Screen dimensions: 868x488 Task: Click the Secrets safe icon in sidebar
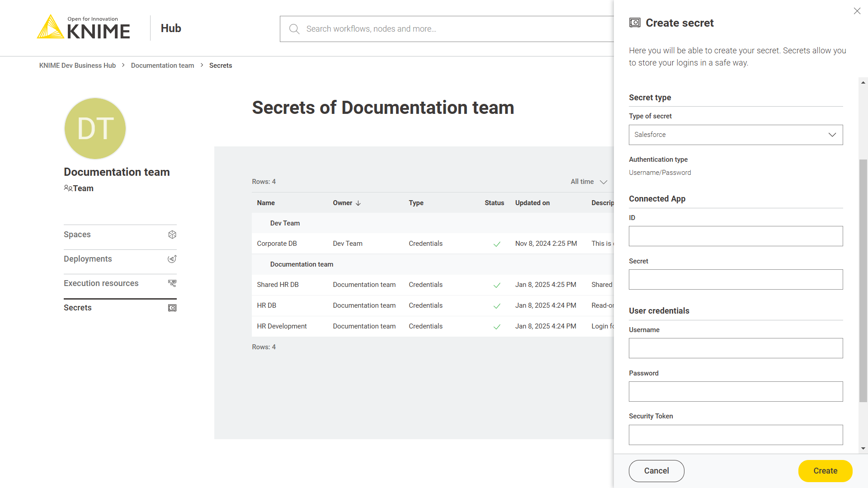coord(172,308)
